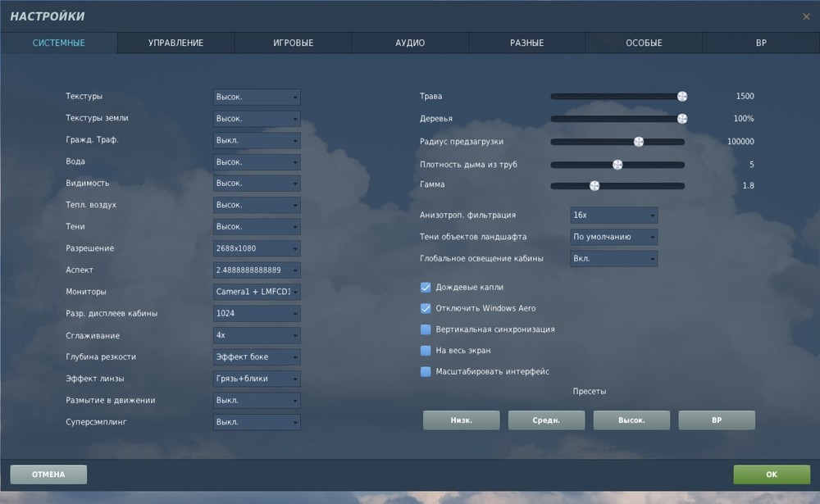Expand the Аспект dropdown
The width and height of the screenshot is (820, 504).
click(x=257, y=270)
